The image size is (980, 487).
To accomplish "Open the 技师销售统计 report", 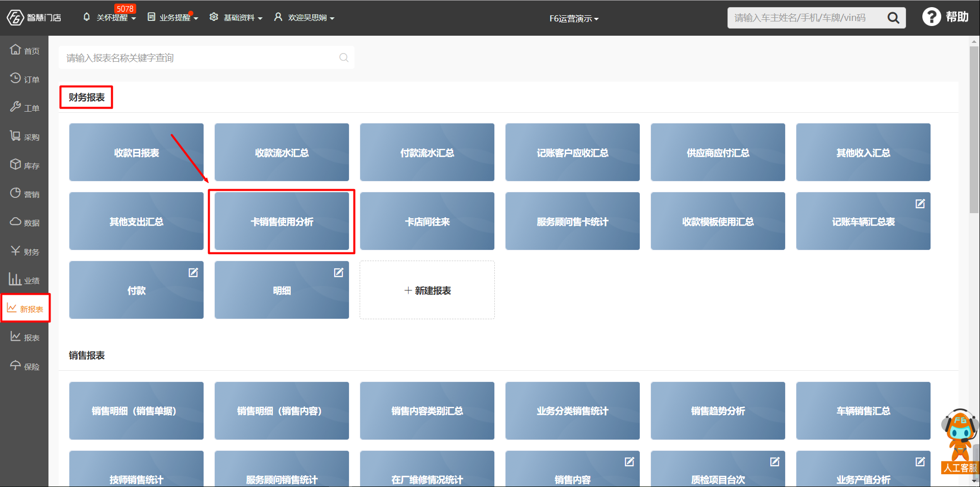I will tap(136, 469).
